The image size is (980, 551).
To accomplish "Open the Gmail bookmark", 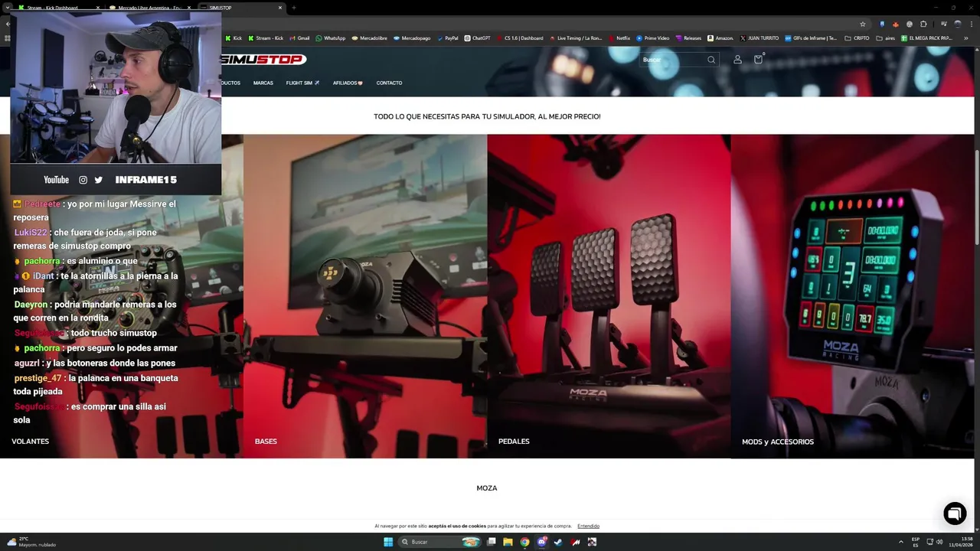I will coord(300,37).
